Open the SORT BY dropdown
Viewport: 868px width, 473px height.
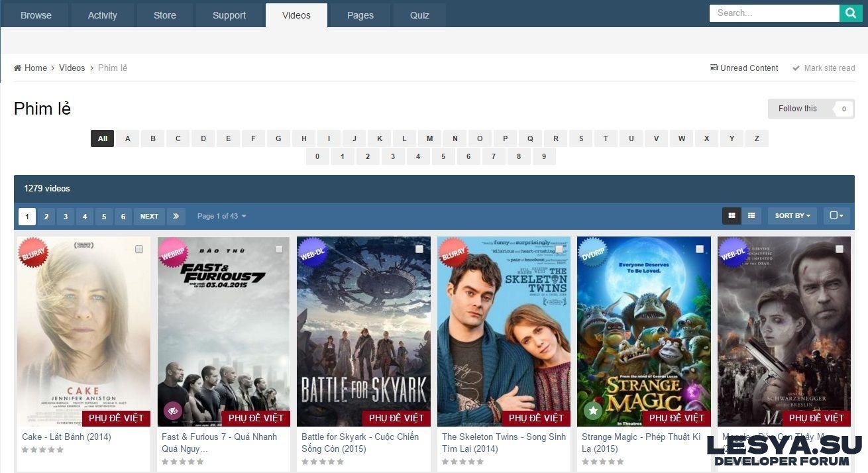click(792, 215)
